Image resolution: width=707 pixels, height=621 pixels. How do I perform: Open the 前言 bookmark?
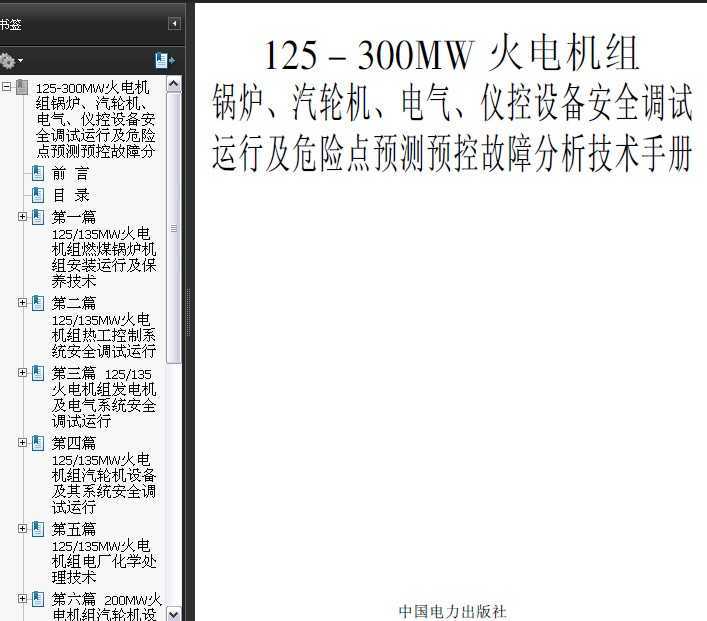point(71,173)
